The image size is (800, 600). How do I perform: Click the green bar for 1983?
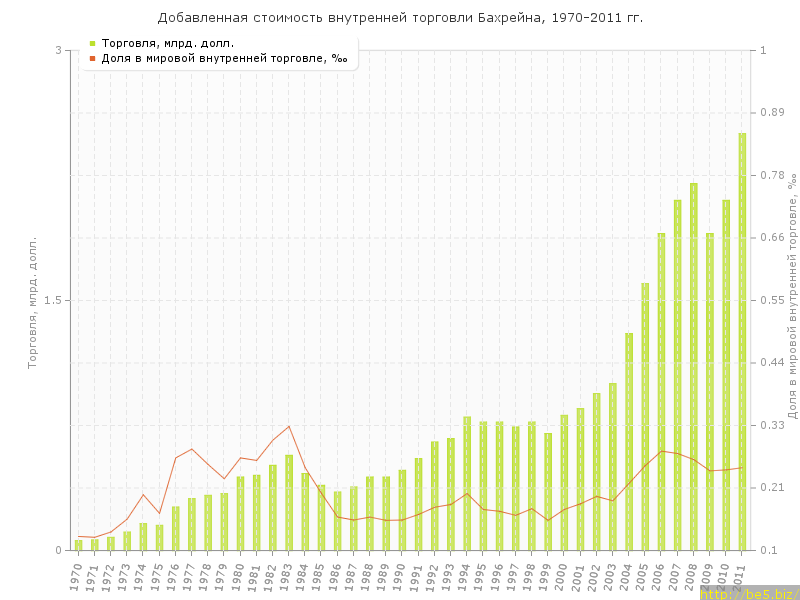pos(289,502)
